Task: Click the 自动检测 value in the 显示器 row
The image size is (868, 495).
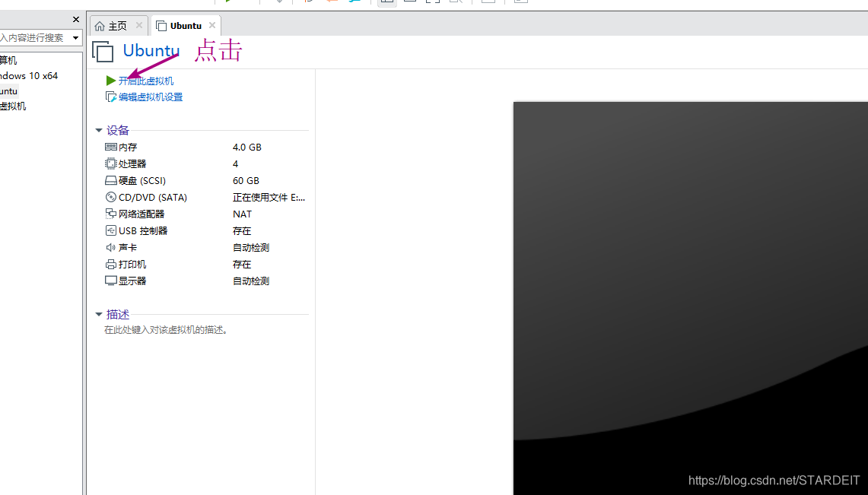Action: pyautogui.click(x=251, y=281)
